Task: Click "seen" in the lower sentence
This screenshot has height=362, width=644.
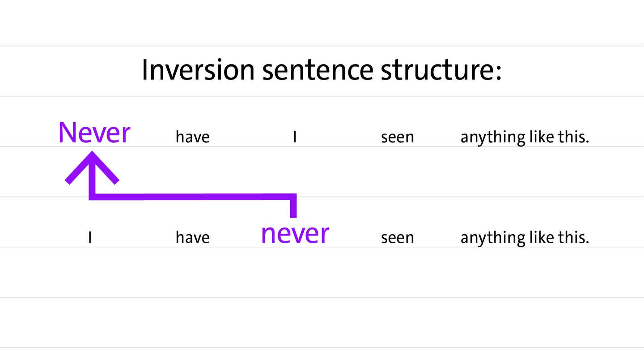Action: click(397, 237)
